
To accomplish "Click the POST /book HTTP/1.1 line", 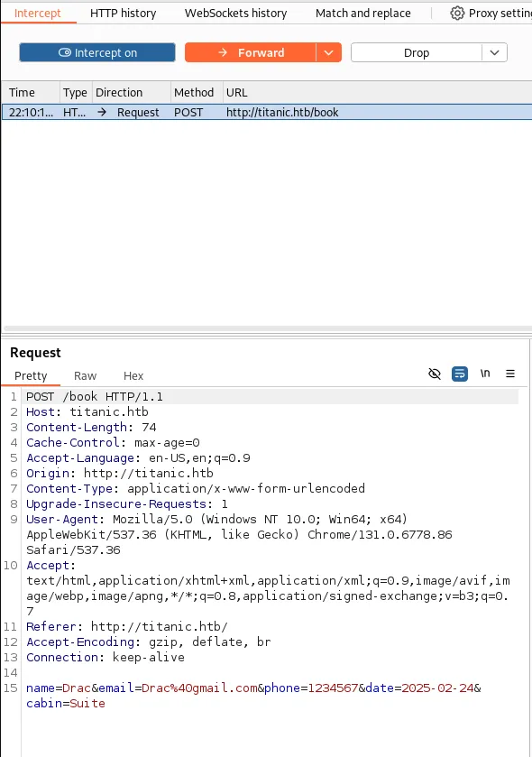I will coord(94,396).
